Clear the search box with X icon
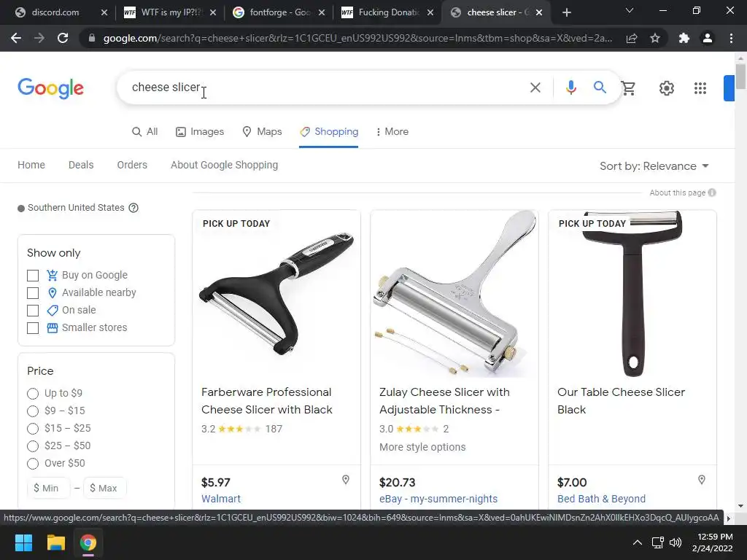Screen dimensions: 747x560 (x=535, y=87)
